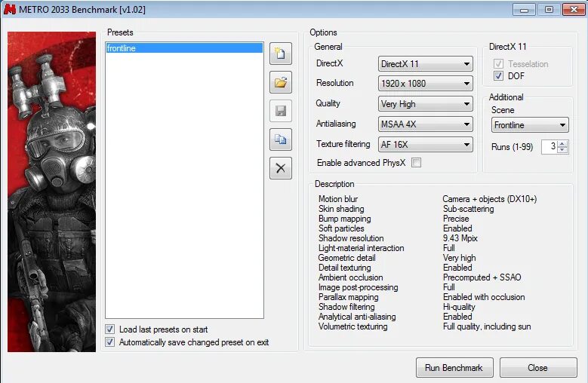Click the 'Parallax mapping' label
The image size is (588, 383).
click(x=349, y=297)
